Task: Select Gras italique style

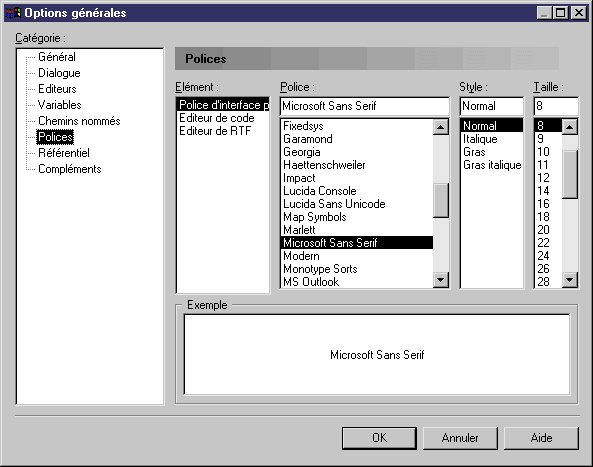Action: click(x=492, y=165)
